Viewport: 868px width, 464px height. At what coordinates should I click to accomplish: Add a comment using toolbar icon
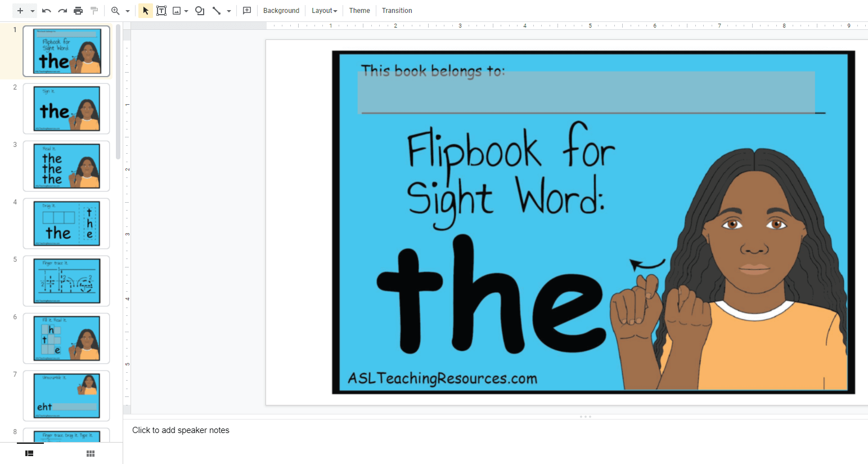tap(247, 11)
